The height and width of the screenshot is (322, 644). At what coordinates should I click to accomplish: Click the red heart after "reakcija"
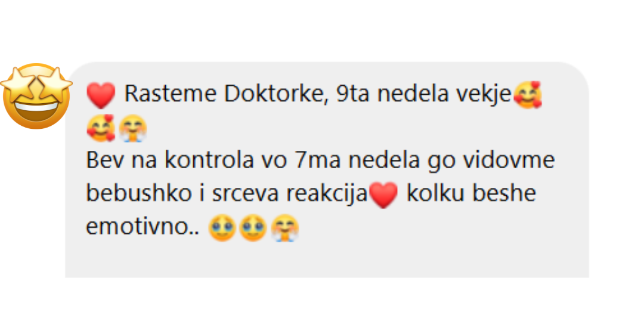tap(383, 194)
